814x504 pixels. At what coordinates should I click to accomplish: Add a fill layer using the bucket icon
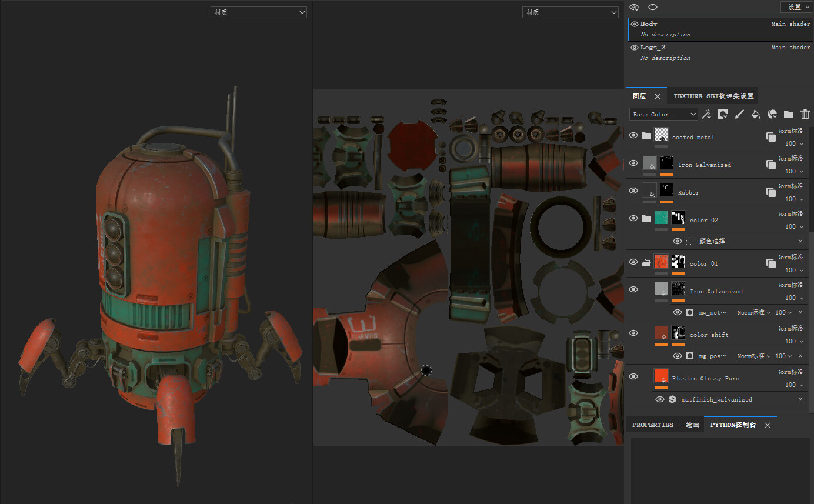pyautogui.click(x=756, y=114)
